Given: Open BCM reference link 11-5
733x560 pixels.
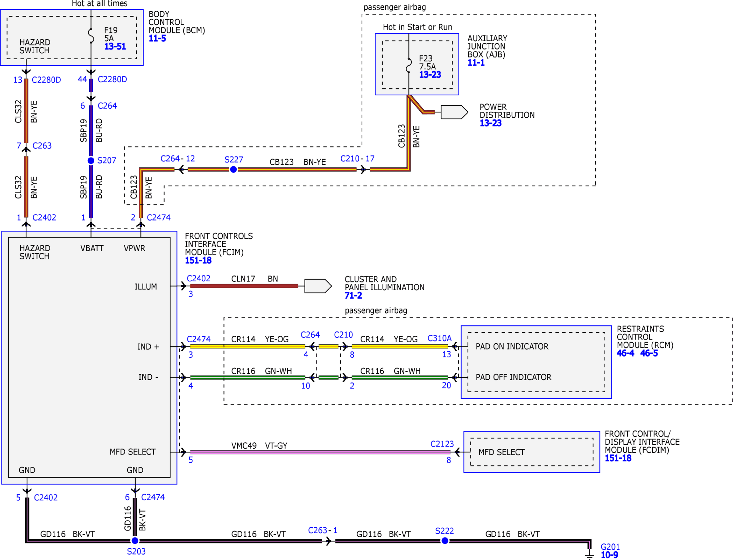Looking at the screenshot, I should tap(157, 39).
